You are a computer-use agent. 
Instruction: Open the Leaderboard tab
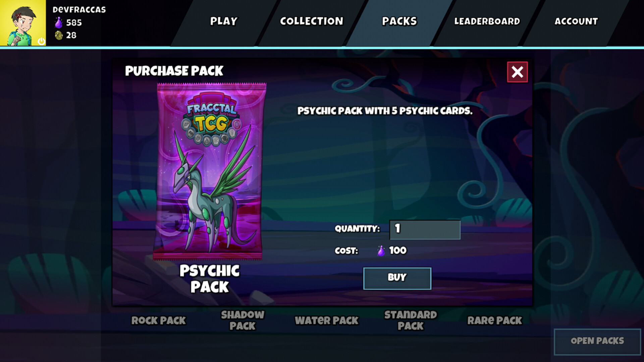click(487, 21)
